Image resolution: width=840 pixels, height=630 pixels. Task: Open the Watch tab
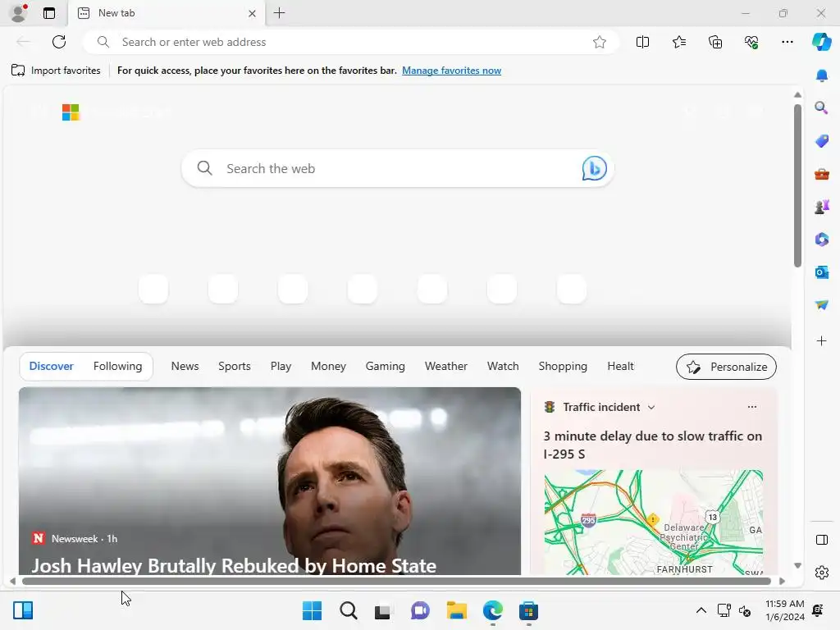point(503,367)
